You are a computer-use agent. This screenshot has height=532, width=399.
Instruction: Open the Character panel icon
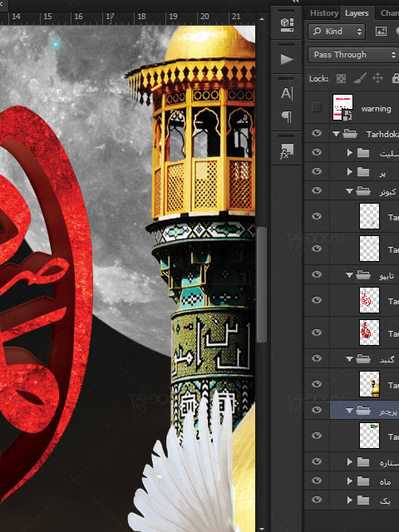(287, 93)
